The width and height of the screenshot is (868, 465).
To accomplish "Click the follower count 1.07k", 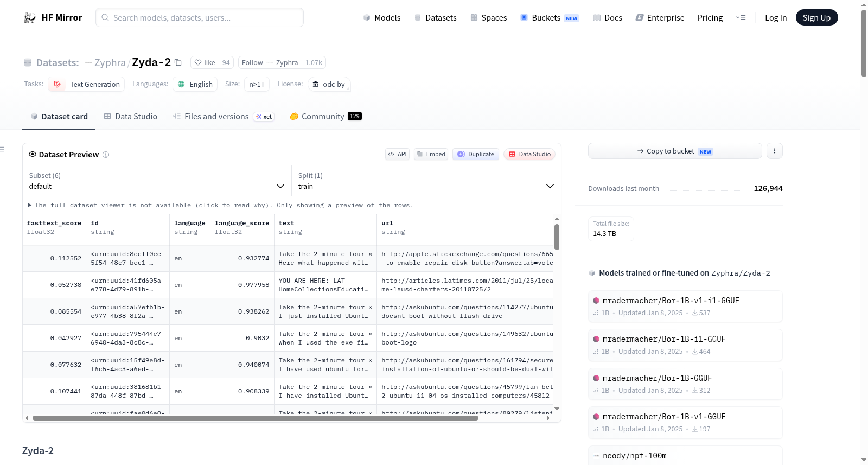I will (x=314, y=62).
